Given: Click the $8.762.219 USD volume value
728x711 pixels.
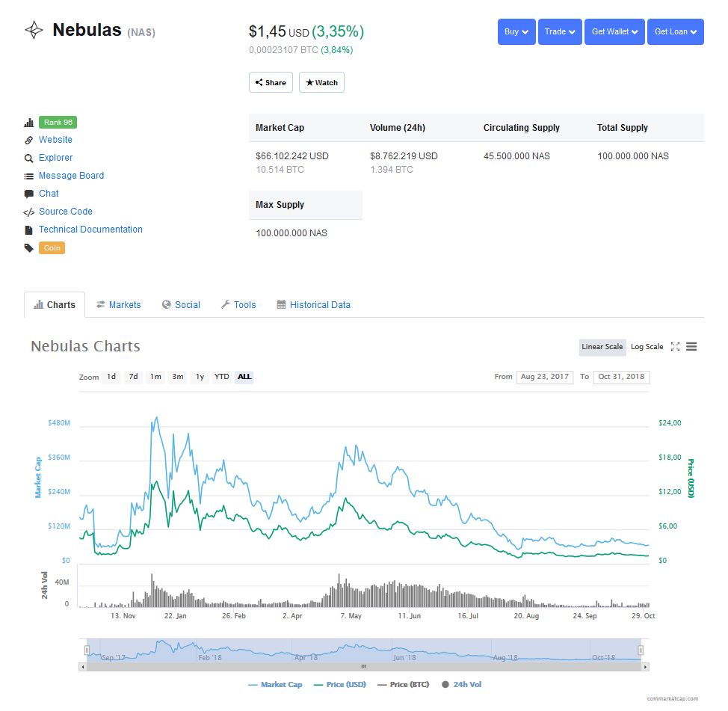Looking at the screenshot, I should [404, 156].
